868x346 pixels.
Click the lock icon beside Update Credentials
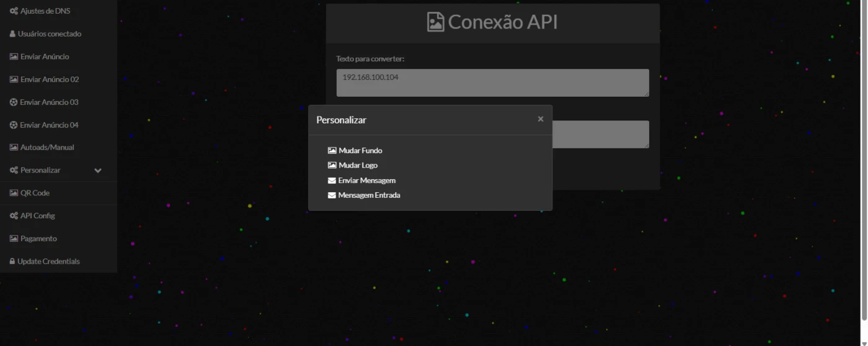coord(12,262)
